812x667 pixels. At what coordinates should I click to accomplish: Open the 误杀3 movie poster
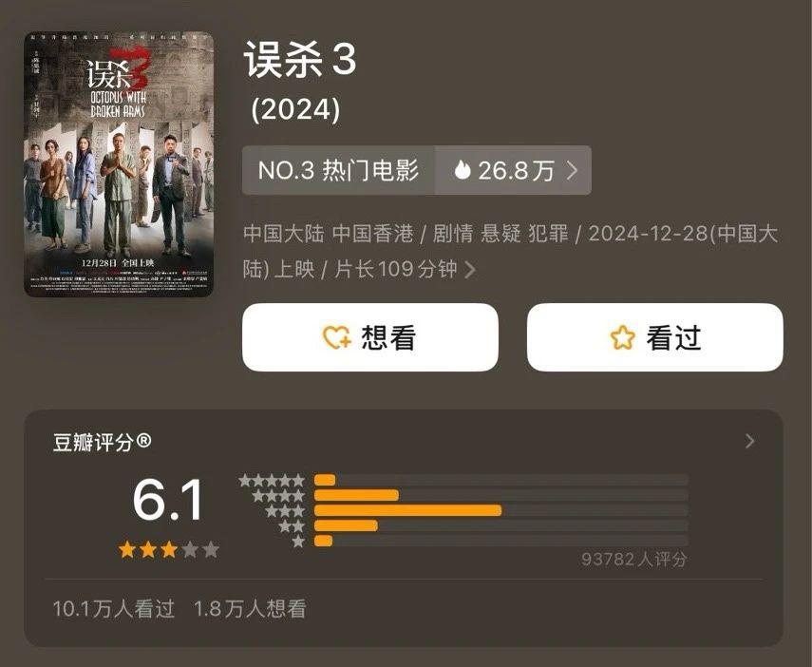[x=119, y=164]
